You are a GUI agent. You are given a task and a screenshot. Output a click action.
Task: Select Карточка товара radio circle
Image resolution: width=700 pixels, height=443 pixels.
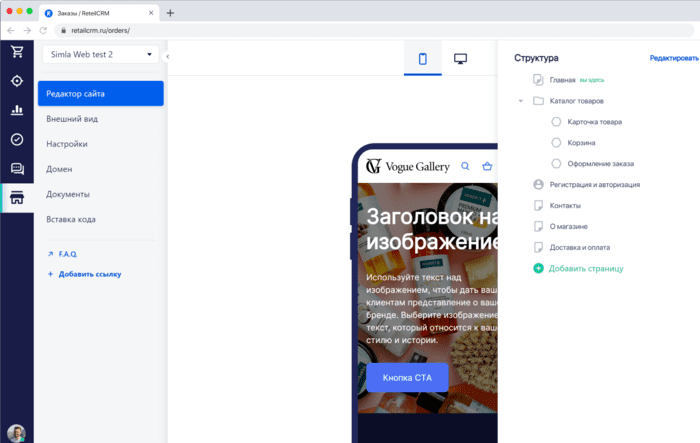(556, 122)
